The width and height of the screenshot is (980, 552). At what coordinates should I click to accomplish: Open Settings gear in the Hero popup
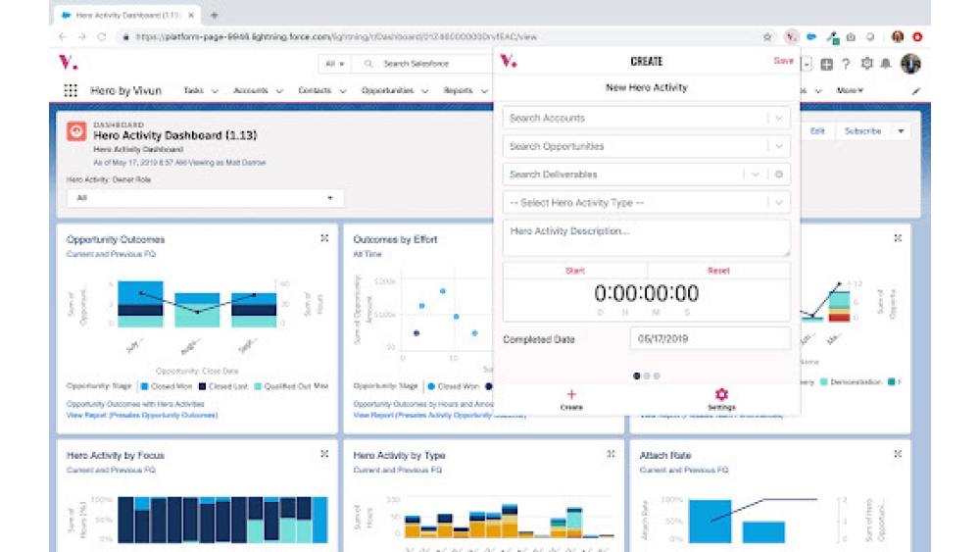(721, 394)
